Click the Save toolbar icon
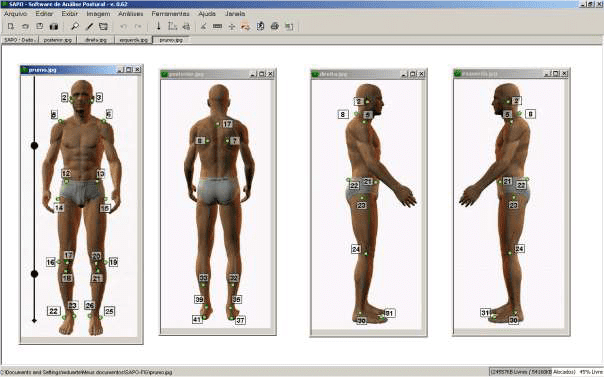The image size is (604, 377). click(x=39, y=27)
